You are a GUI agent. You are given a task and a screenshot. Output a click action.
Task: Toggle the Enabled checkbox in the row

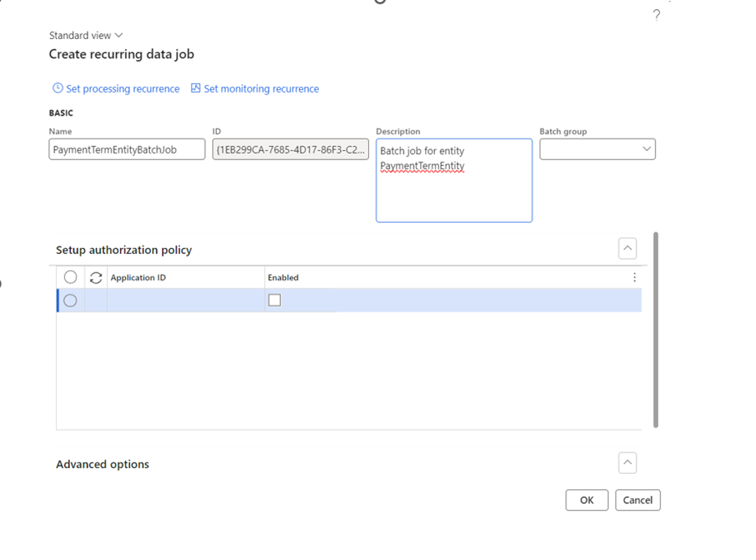pyautogui.click(x=274, y=301)
